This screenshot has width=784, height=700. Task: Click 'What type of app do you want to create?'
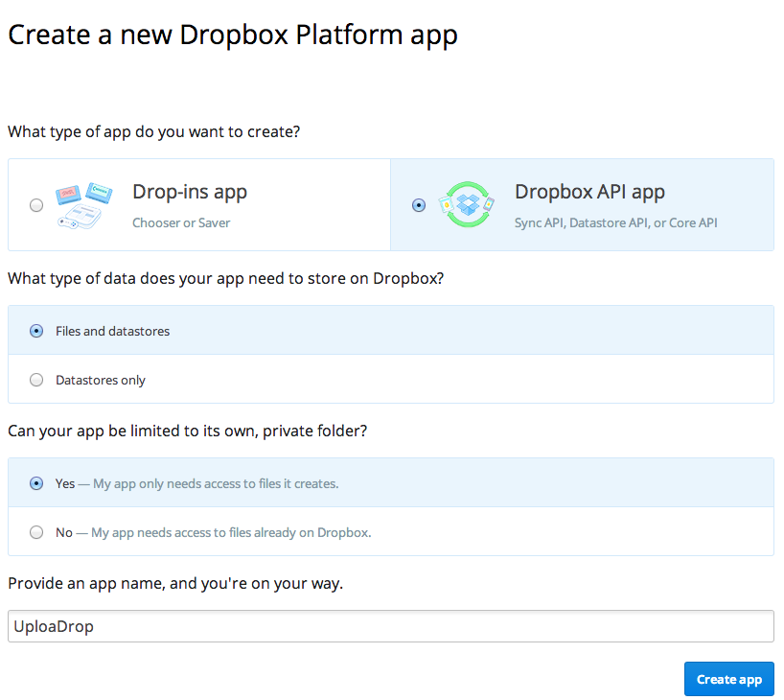point(154,131)
